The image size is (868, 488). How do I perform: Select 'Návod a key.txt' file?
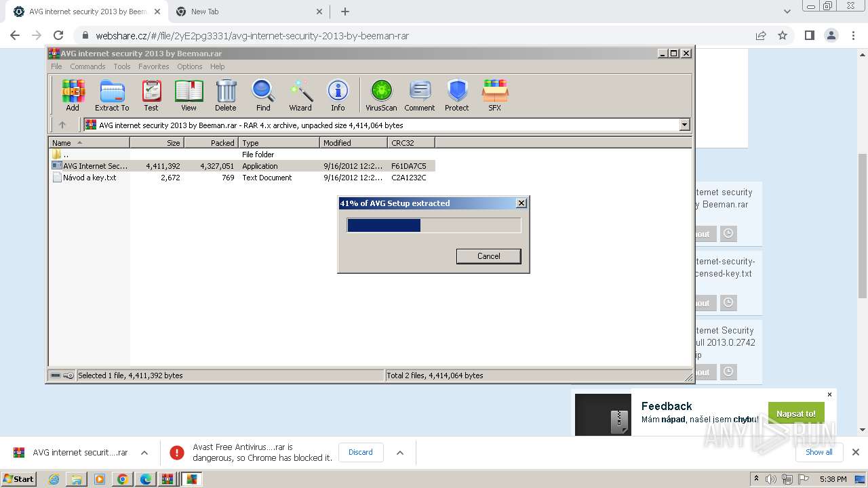[x=242, y=178]
